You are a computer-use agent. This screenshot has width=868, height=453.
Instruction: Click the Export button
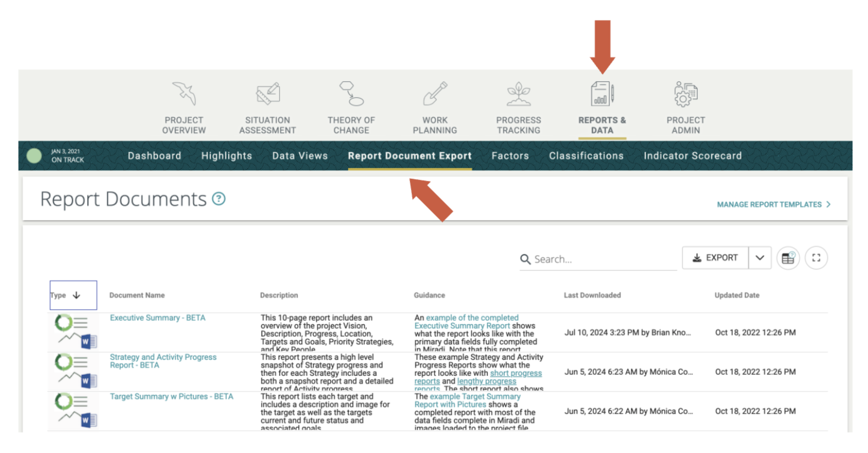(x=715, y=258)
